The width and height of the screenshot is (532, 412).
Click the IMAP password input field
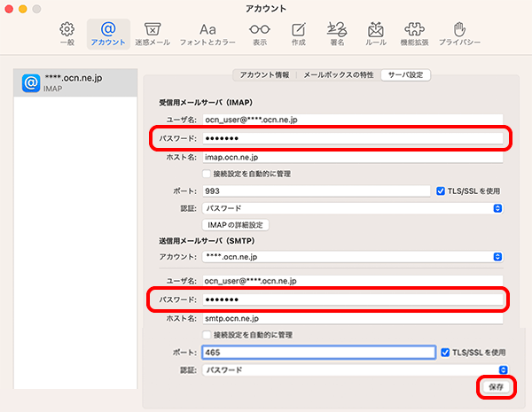[352, 138]
